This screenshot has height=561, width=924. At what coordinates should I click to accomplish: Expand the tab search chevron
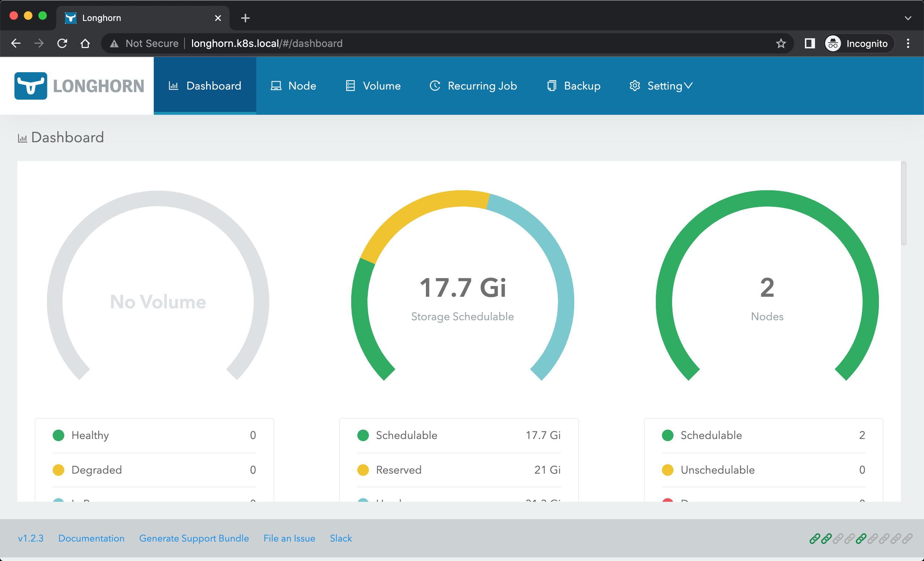[x=908, y=18]
